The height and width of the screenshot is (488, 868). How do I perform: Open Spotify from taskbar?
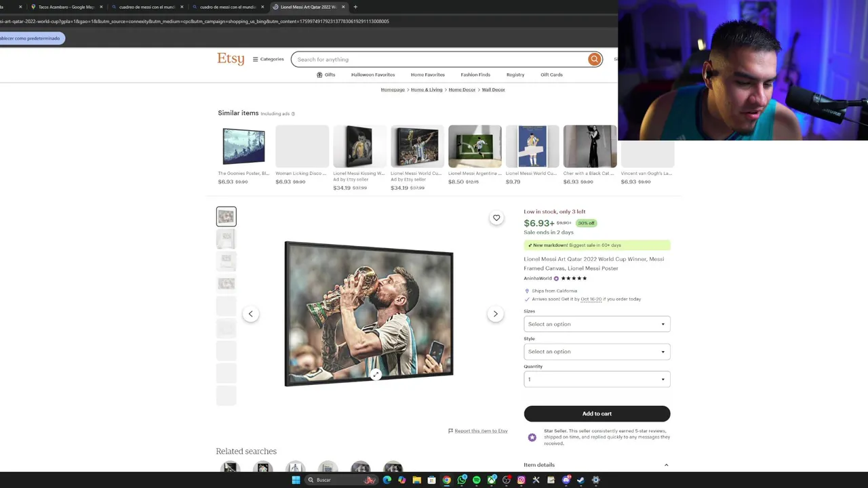tap(477, 480)
